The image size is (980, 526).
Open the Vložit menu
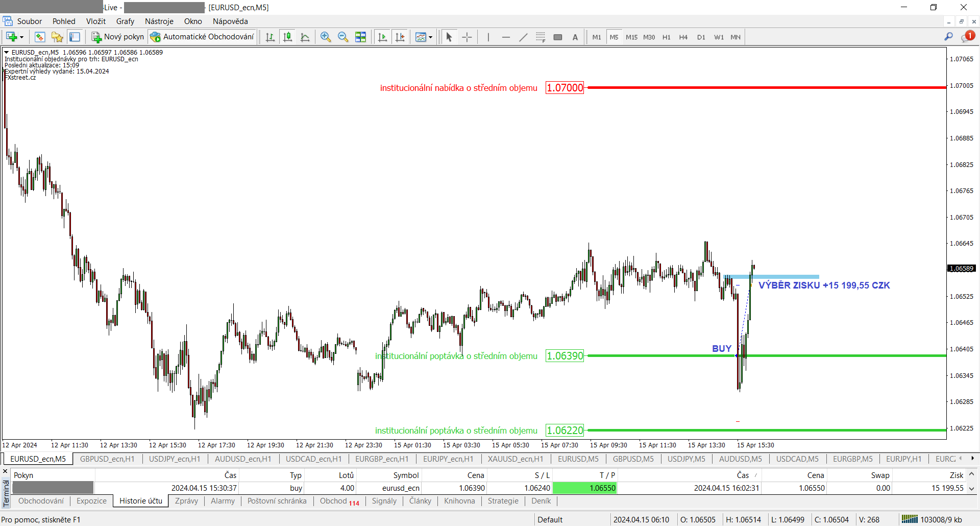tap(96, 21)
